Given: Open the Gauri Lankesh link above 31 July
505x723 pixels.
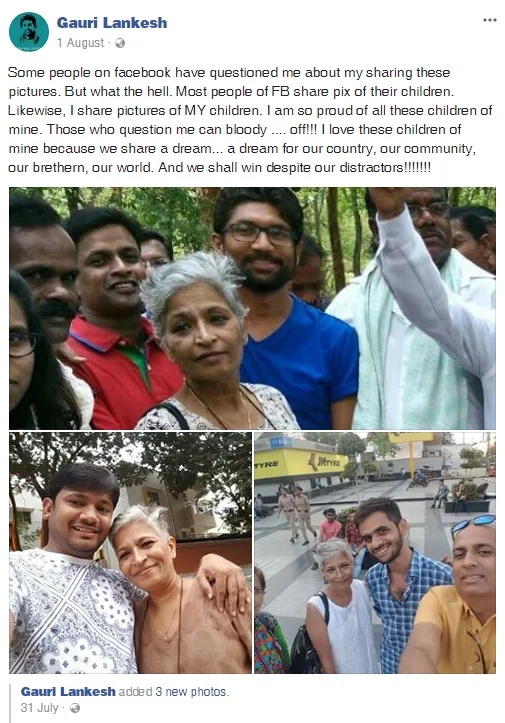Looking at the screenshot, I should coord(68,692).
